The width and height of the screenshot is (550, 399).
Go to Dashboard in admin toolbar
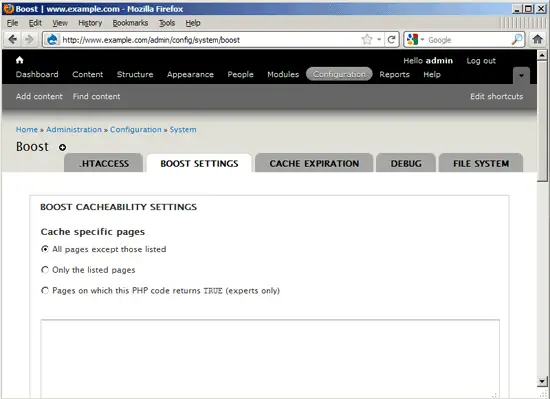[37, 74]
